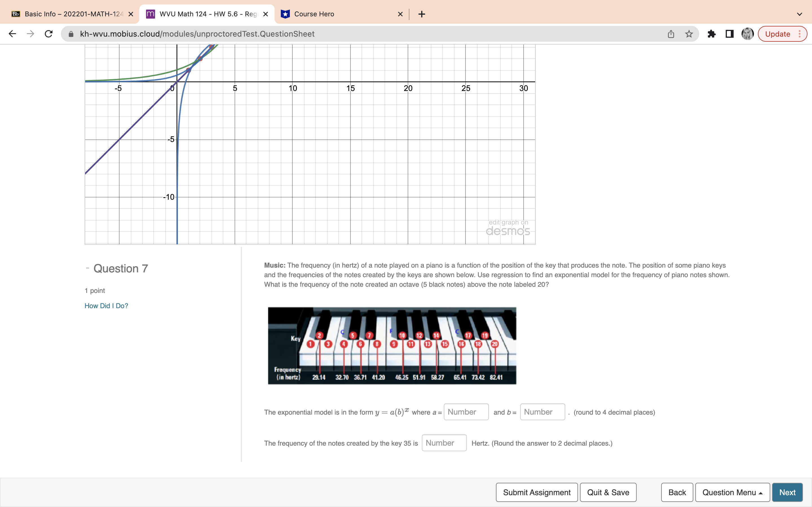Click the browser profile avatar
Screen dimensions: 812x507
click(747, 34)
